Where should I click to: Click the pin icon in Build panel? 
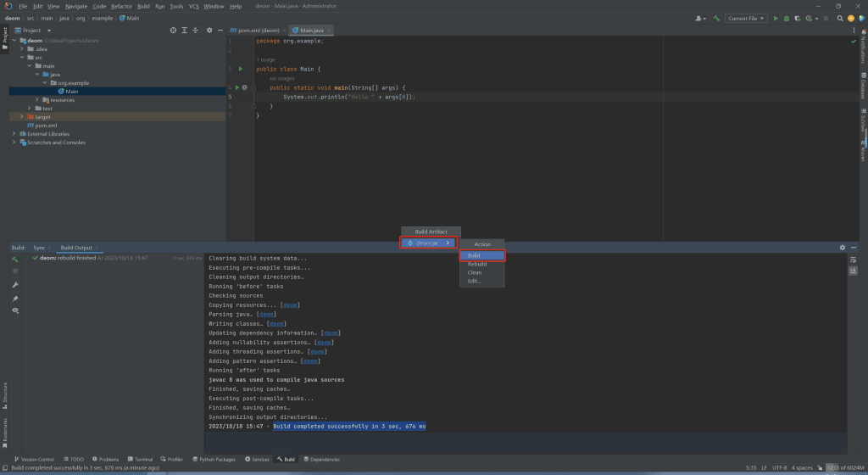point(15,299)
